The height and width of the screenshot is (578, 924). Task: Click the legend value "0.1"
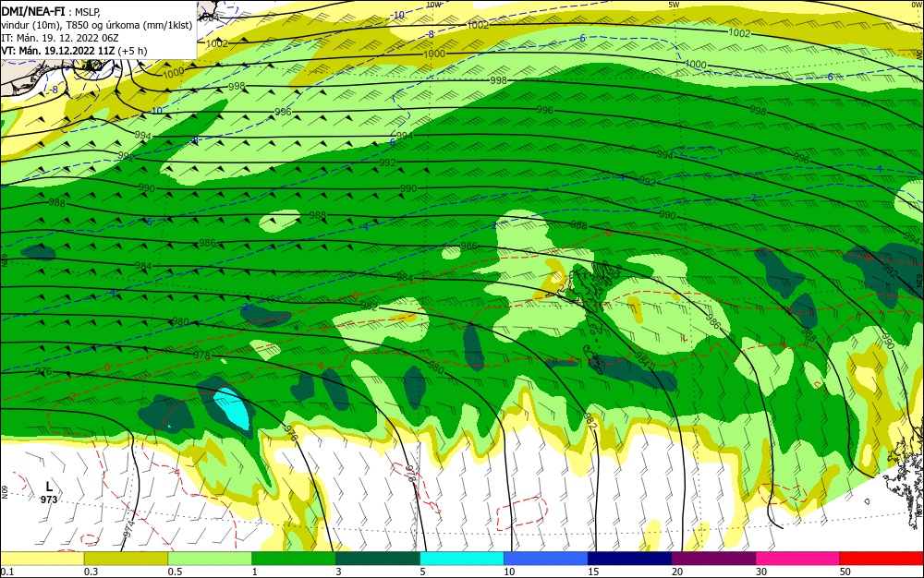pos(7,572)
